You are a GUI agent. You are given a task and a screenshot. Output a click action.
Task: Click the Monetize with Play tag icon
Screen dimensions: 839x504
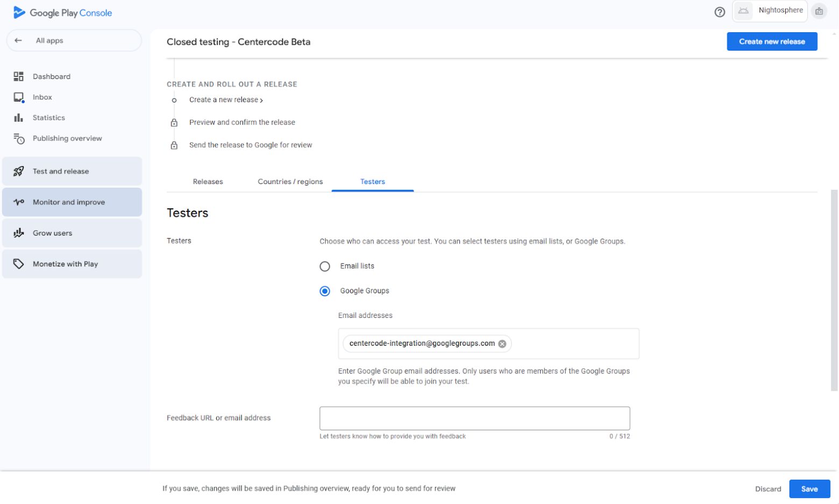pos(19,264)
